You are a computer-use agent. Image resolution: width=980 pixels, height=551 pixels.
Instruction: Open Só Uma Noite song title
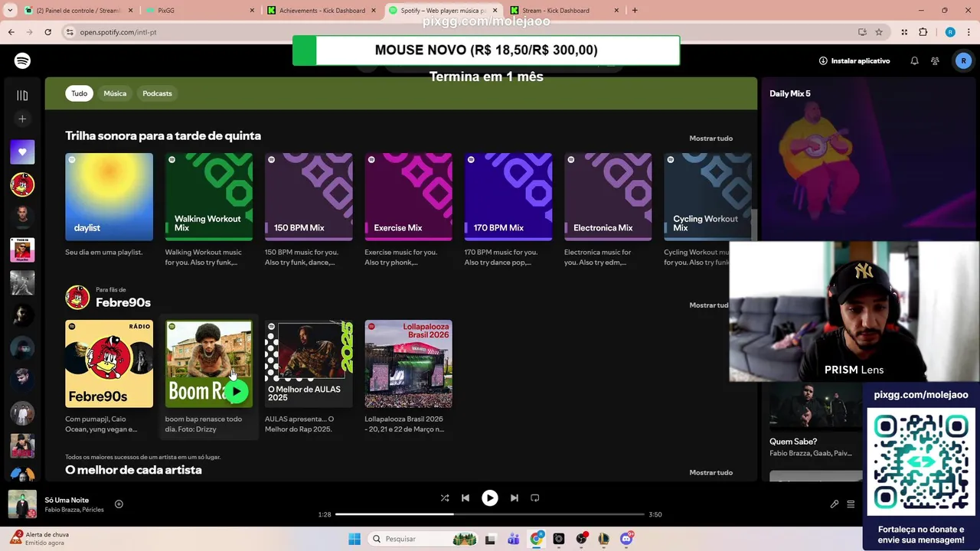[x=67, y=500]
